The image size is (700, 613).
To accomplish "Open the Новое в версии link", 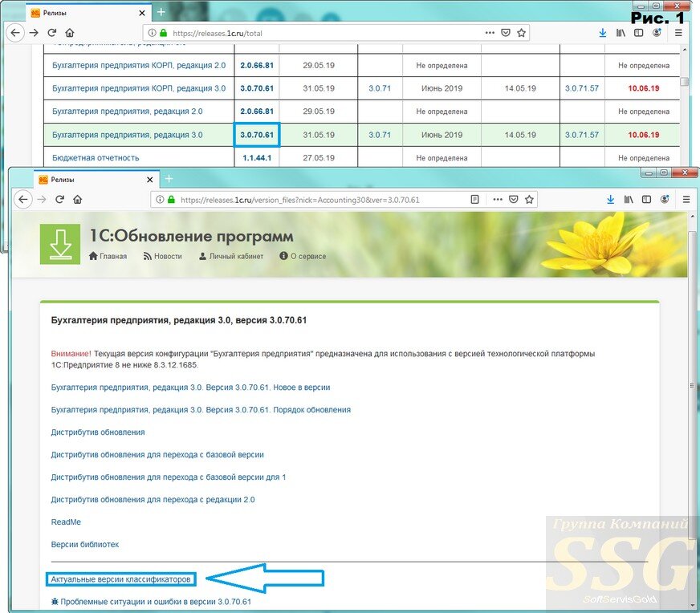I will click(190, 388).
